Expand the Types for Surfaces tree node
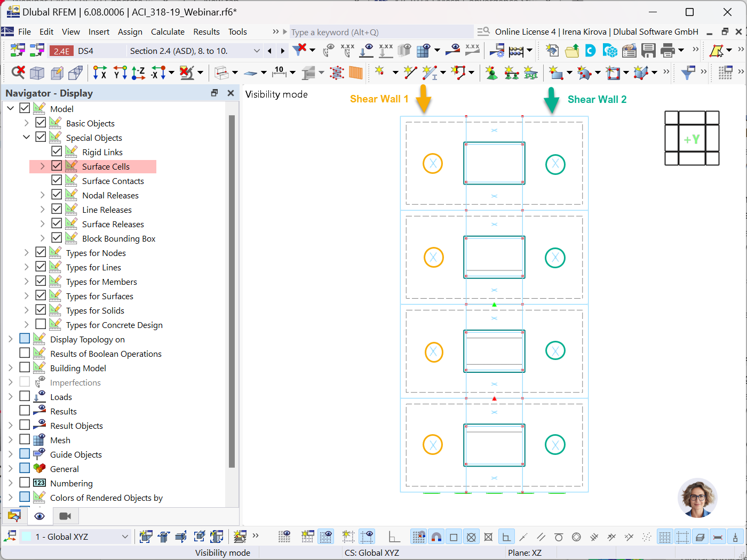747x560 pixels. click(26, 295)
